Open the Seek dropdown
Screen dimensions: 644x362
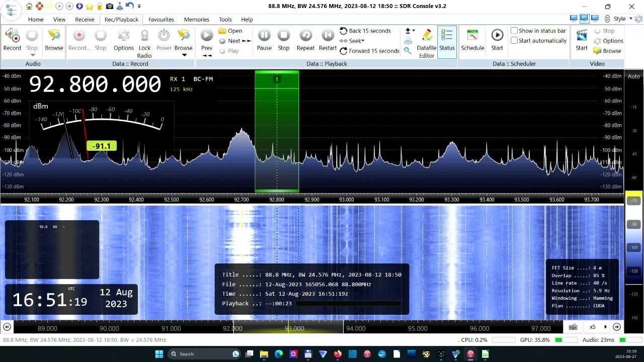pos(352,41)
